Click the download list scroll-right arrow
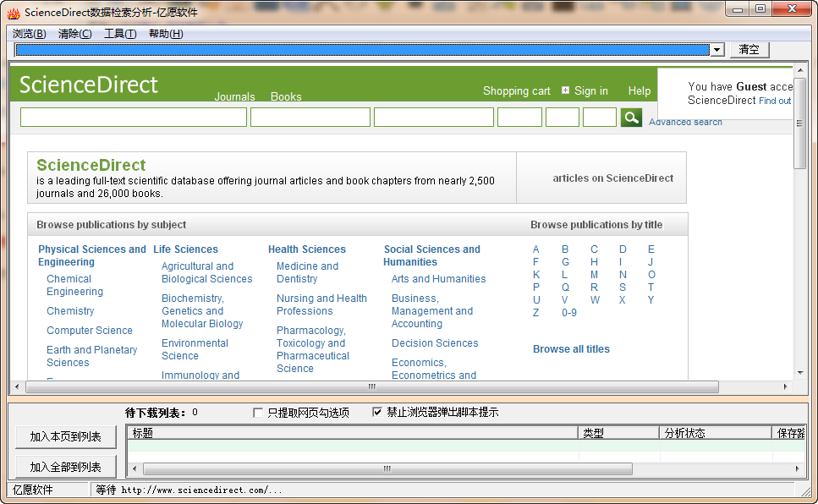Image resolution: width=818 pixels, height=504 pixels. pyautogui.click(x=797, y=468)
